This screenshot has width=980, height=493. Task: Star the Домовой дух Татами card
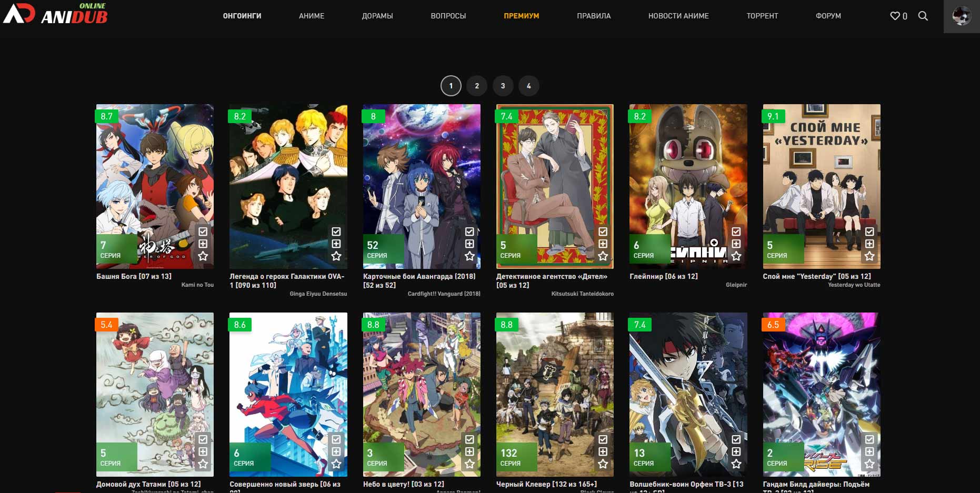pyautogui.click(x=203, y=464)
